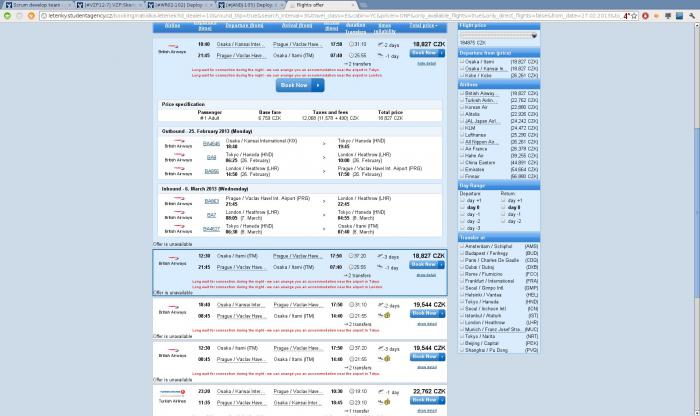Image resolution: width=700 pixels, height=416 pixels.
Task: Show detail for the first 19,544 CZK offer
Action: [x=426, y=324]
